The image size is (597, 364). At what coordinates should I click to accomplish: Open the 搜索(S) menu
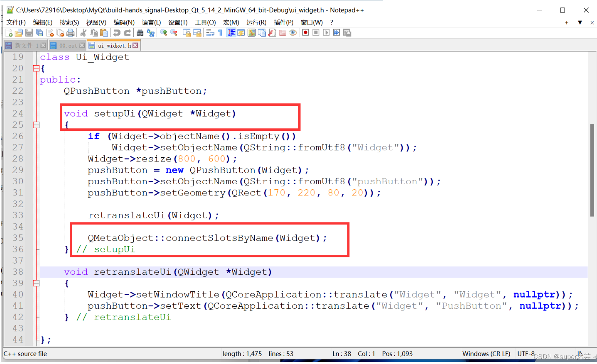[69, 22]
